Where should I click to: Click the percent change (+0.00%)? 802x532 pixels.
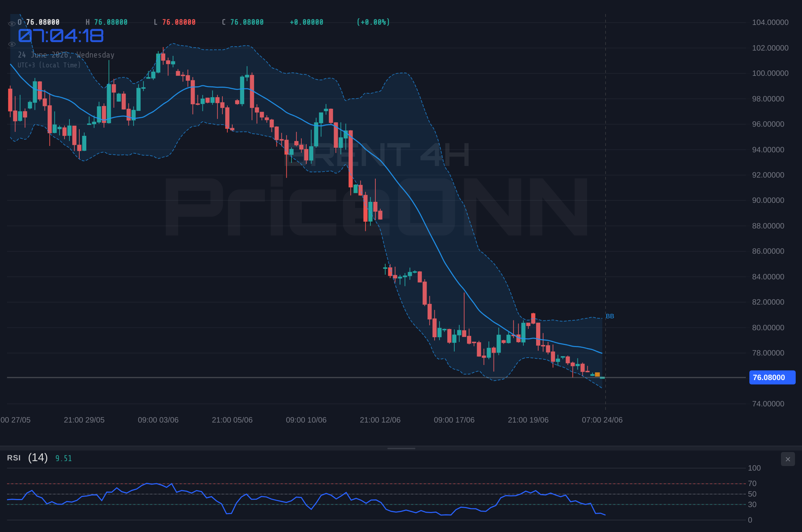coord(373,22)
